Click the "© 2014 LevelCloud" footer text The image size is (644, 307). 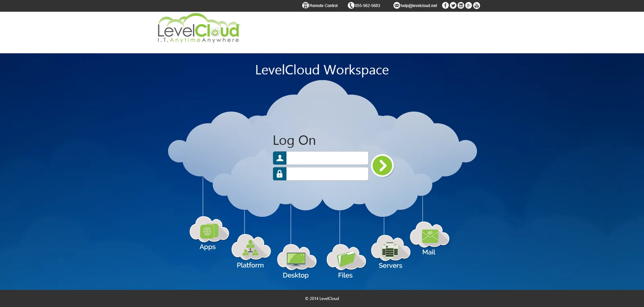(322, 299)
